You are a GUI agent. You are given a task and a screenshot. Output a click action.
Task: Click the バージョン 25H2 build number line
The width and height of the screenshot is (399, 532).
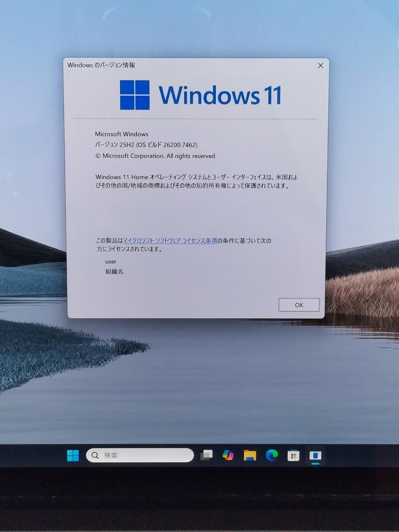tap(146, 145)
